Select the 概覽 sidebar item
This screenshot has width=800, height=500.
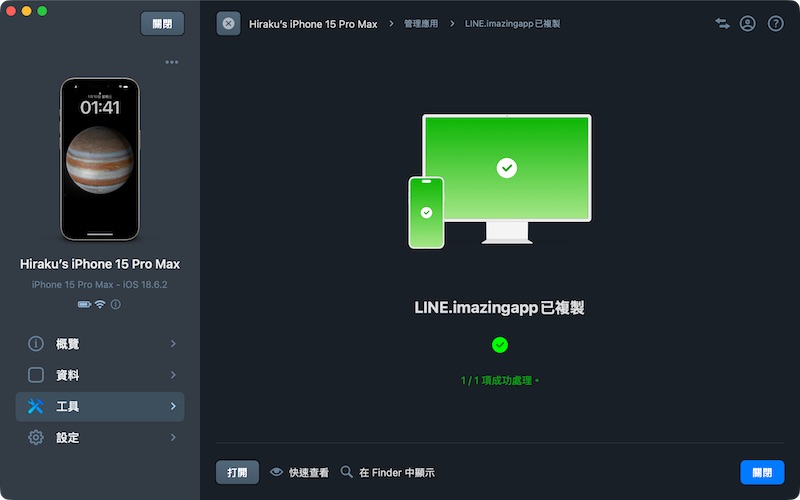point(100,344)
